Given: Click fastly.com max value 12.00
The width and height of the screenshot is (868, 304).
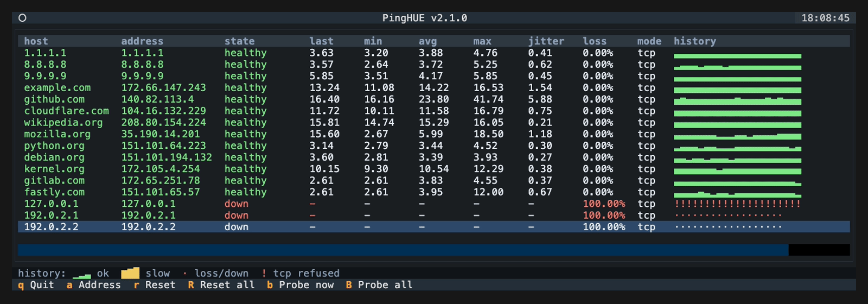Looking at the screenshot, I should pos(488,192).
